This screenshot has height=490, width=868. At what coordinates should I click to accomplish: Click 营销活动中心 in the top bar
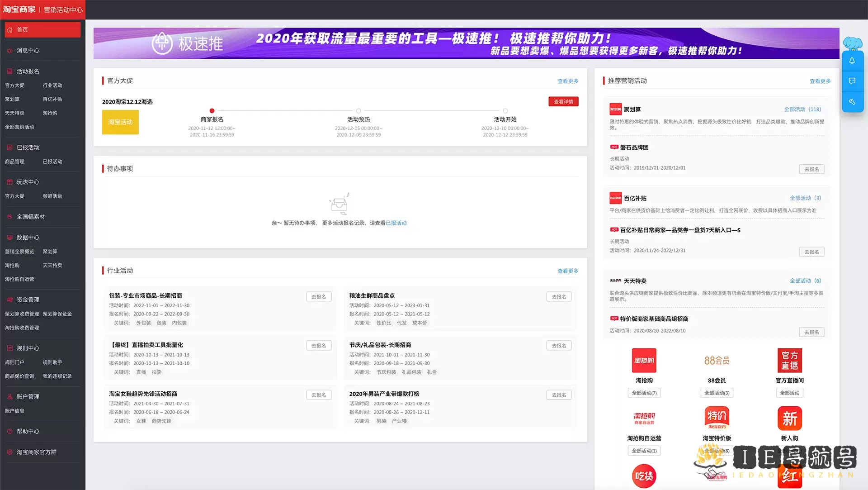pyautogui.click(x=63, y=10)
